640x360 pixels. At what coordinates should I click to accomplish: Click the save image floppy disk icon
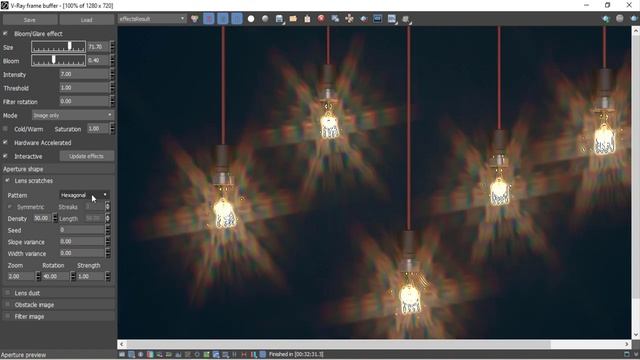279,19
